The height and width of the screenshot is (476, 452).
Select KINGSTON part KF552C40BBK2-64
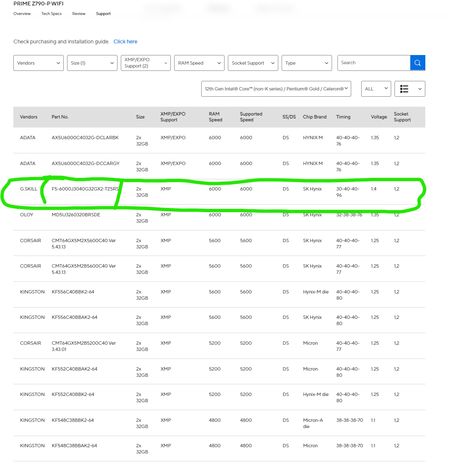tap(73, 394)
